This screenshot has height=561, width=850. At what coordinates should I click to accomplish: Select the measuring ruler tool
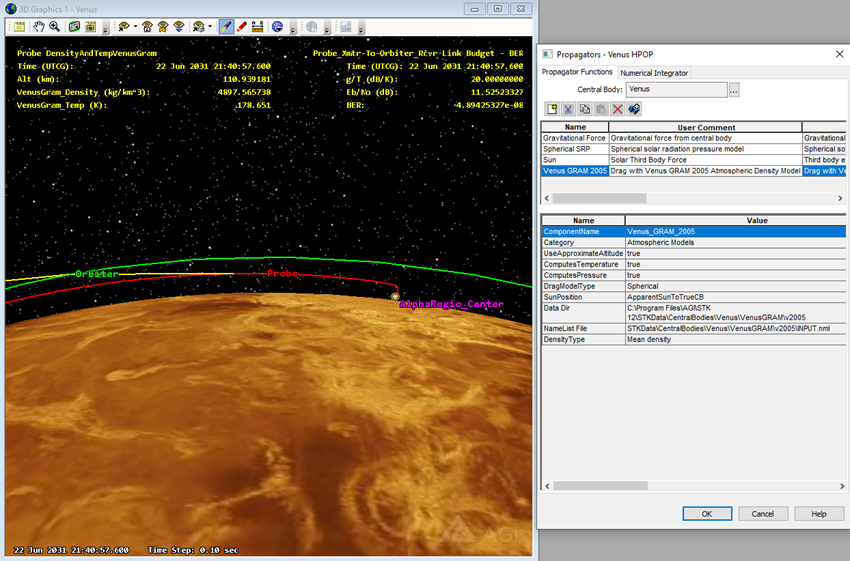[x=258, y=27]
